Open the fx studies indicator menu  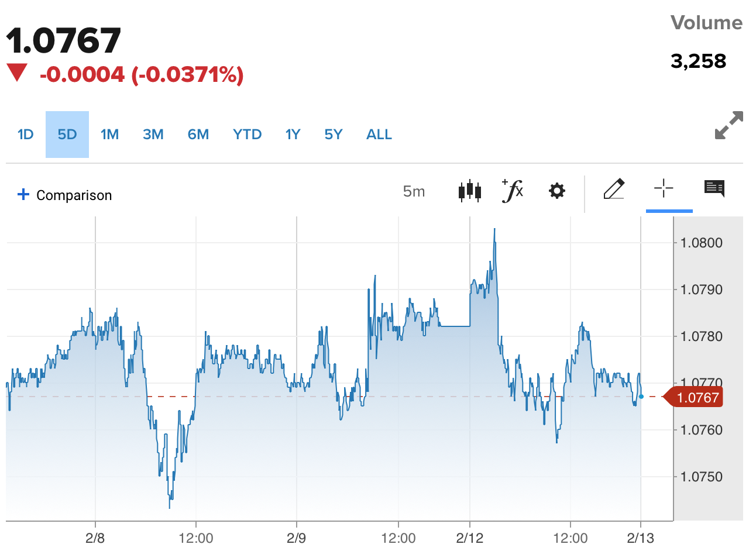pyautogui.click(x=513, y=191)
